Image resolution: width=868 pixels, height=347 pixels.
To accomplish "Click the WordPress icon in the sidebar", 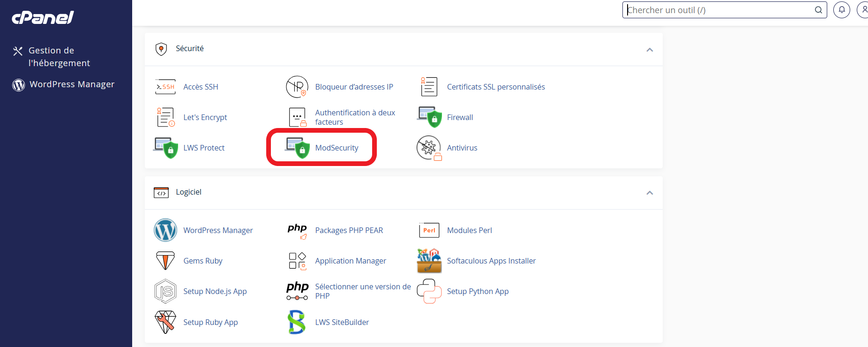I will pyautogui.click(x=19, y=85).
